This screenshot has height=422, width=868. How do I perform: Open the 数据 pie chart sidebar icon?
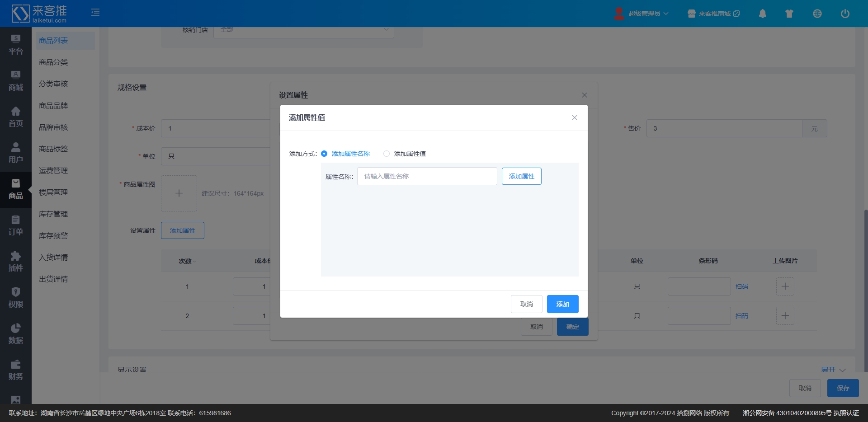click(16, 334)
